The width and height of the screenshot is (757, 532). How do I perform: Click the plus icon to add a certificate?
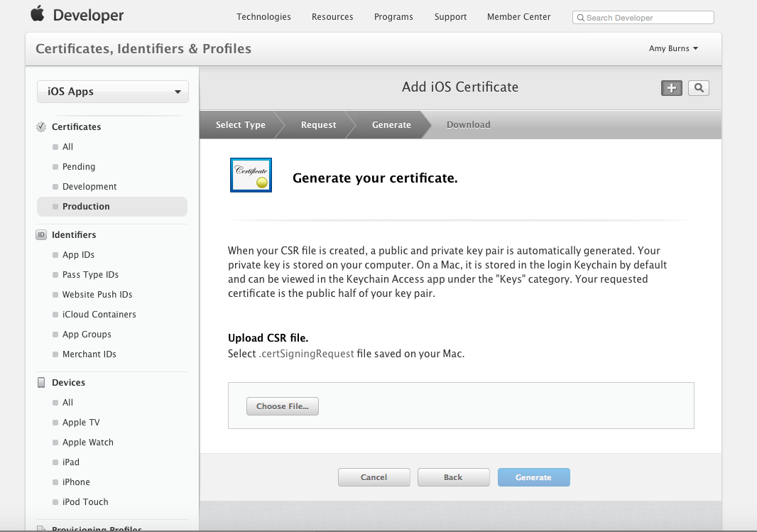671,88
